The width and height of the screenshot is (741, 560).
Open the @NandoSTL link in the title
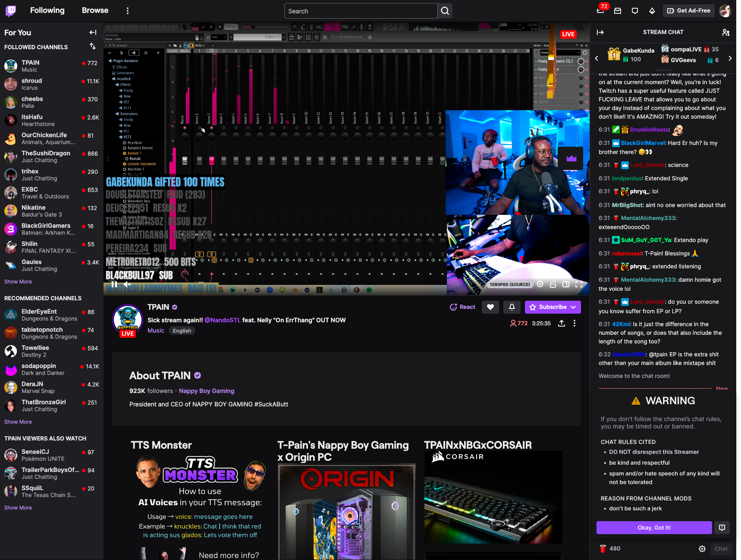[x=223, y=320]
